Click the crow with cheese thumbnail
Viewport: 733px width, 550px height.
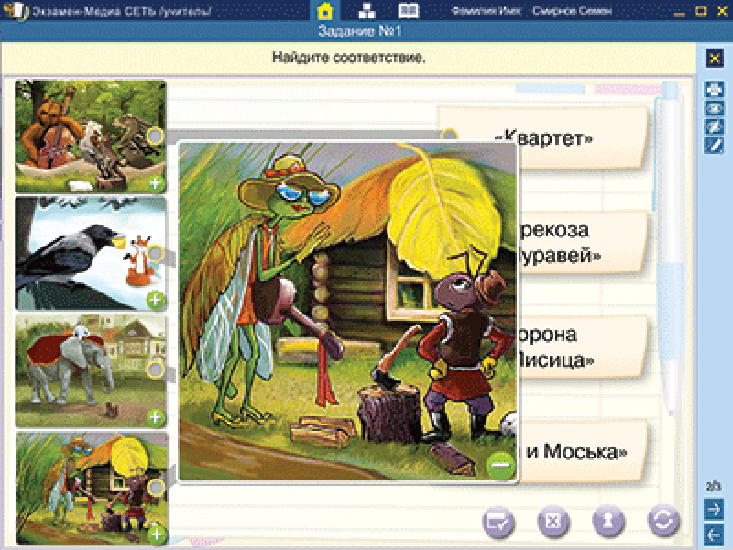[91, 254]
